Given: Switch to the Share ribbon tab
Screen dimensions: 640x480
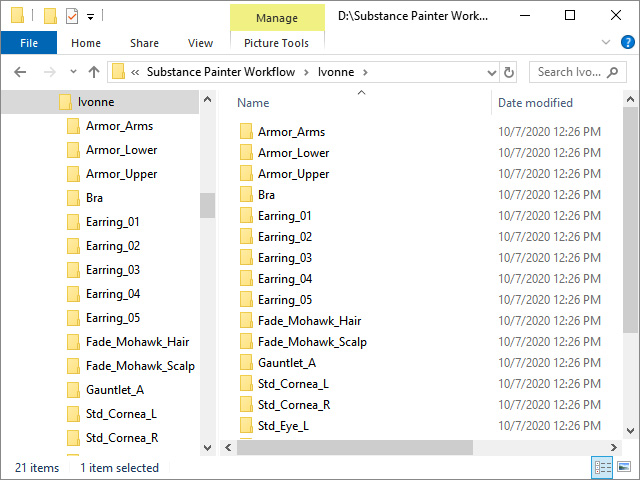Looking at the screenshot, I should point(144,43).
